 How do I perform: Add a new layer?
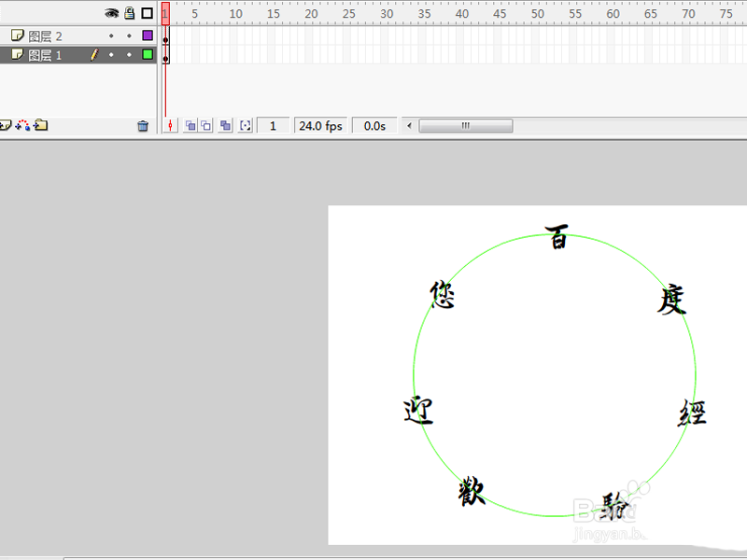pos(5,125)
